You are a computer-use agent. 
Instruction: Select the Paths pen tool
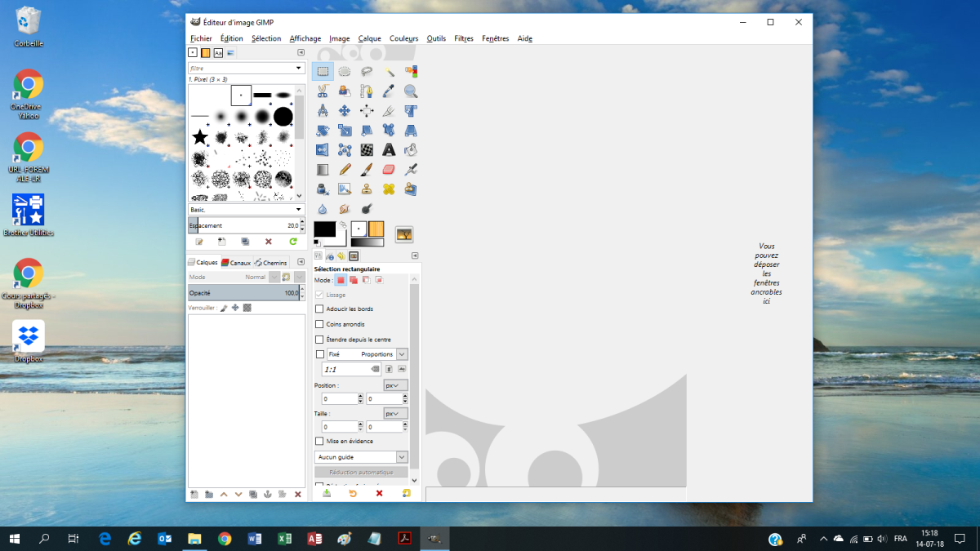367,91
